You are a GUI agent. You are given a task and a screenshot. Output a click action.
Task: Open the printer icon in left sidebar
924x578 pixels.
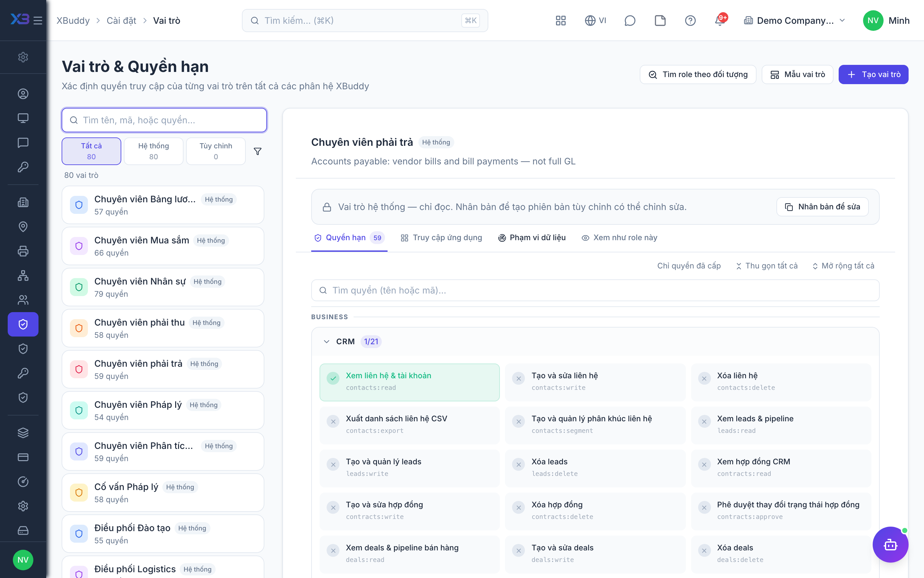(23, 251)
